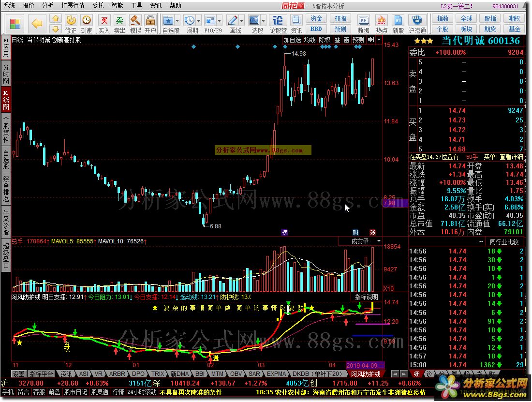Expand the 周期 dropdown arrow
This screenshot has width=532, height=402.
click(199, 21)
